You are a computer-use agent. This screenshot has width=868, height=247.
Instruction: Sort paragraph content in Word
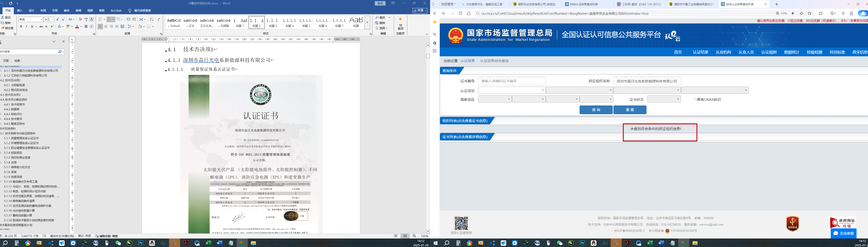151,20
